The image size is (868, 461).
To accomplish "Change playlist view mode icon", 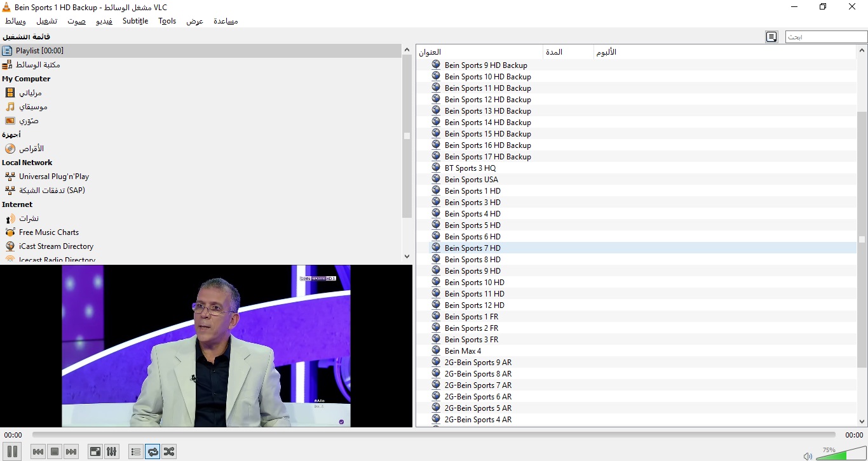I will pyautogui.click(x=771, y=37).
